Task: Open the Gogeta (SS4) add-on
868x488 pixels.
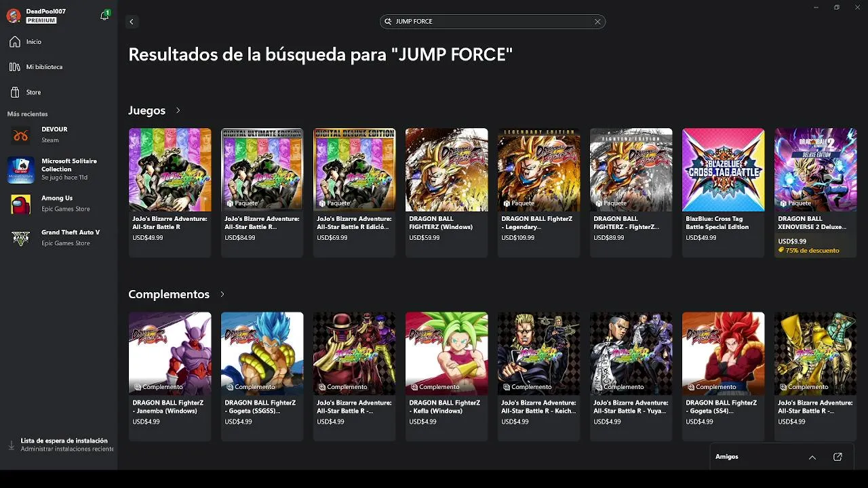Action: [x=723, y=376]
